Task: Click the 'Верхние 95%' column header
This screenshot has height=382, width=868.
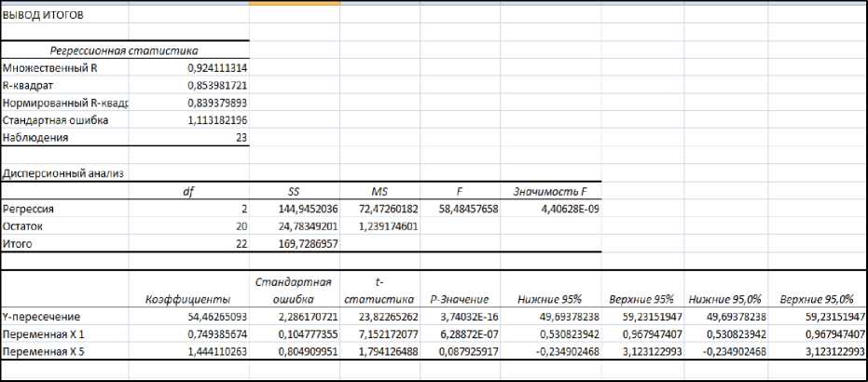Action: [x=641, y=300]
